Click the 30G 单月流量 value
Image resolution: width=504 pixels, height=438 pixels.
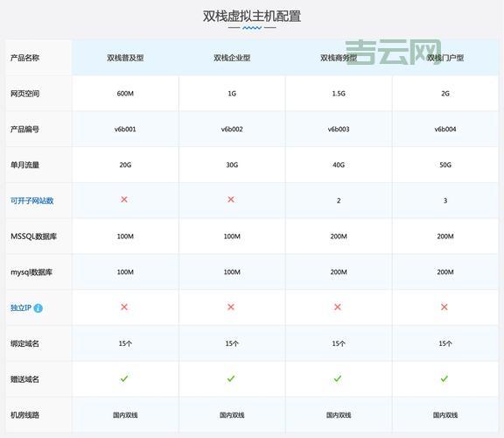[x=232, y=165]
